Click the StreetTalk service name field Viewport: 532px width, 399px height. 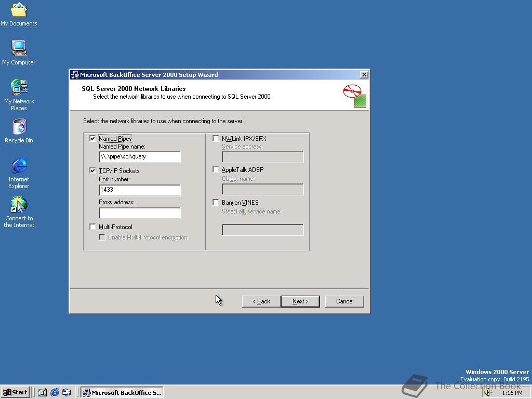pos(262,230)
